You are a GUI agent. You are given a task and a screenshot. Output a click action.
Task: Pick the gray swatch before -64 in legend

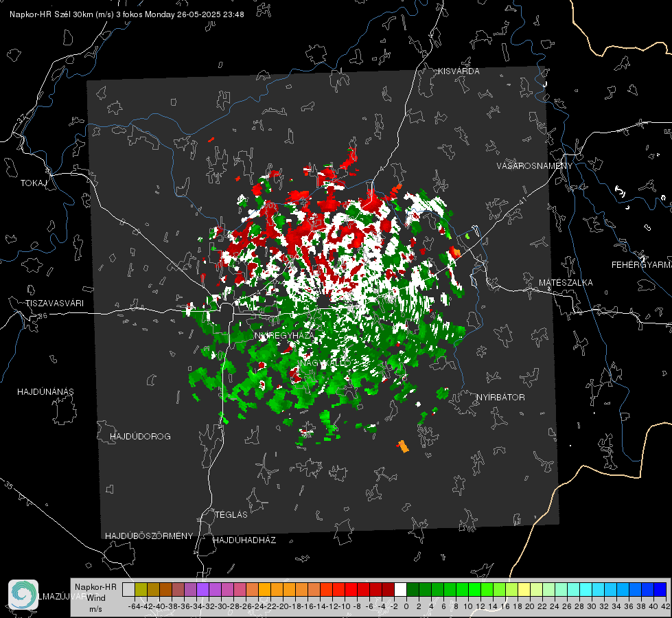pos(128,589)
